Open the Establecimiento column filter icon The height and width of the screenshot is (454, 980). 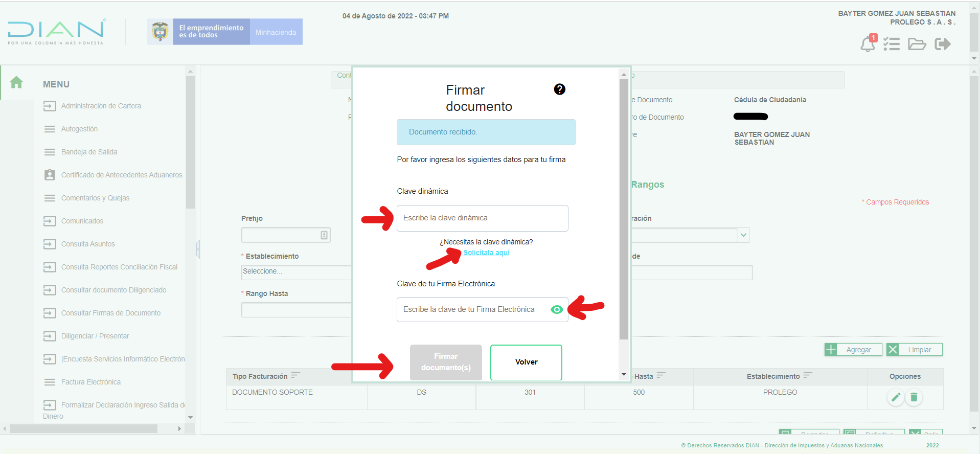tap(808, 376)
